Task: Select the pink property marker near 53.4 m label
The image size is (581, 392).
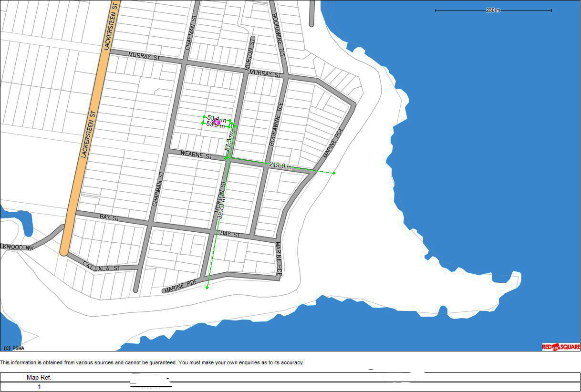Action: coord(217,123)
